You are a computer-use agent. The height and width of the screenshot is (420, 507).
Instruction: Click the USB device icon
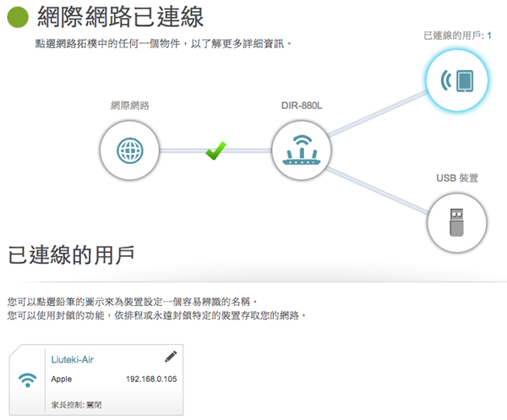click(457, 221)
